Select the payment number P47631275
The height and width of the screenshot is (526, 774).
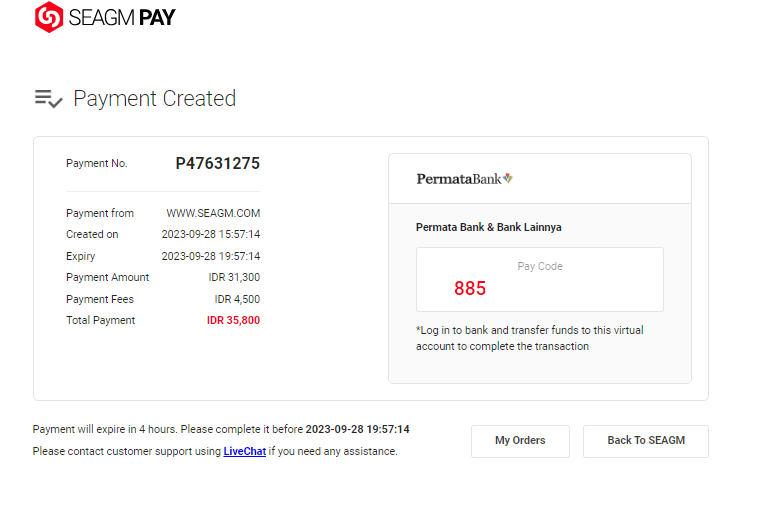[x=218, y=163]
